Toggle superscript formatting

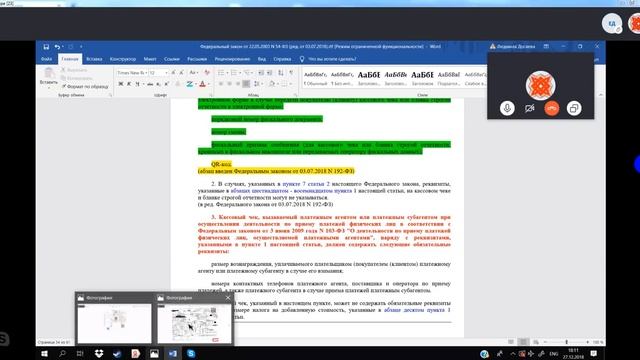(x=166, y=84)
